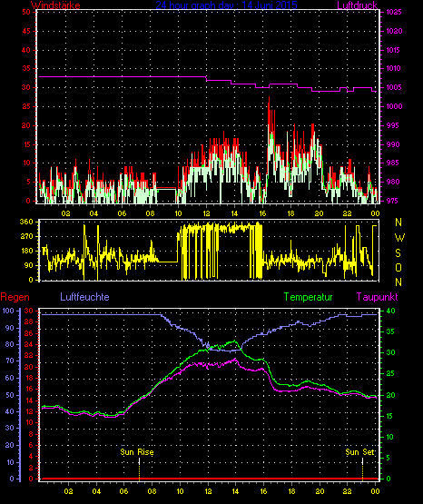This screenshot has height=504, width=423.
Task: Select the 70 on humidity axis
Action: pyautogui.click(x=10, y=361)
